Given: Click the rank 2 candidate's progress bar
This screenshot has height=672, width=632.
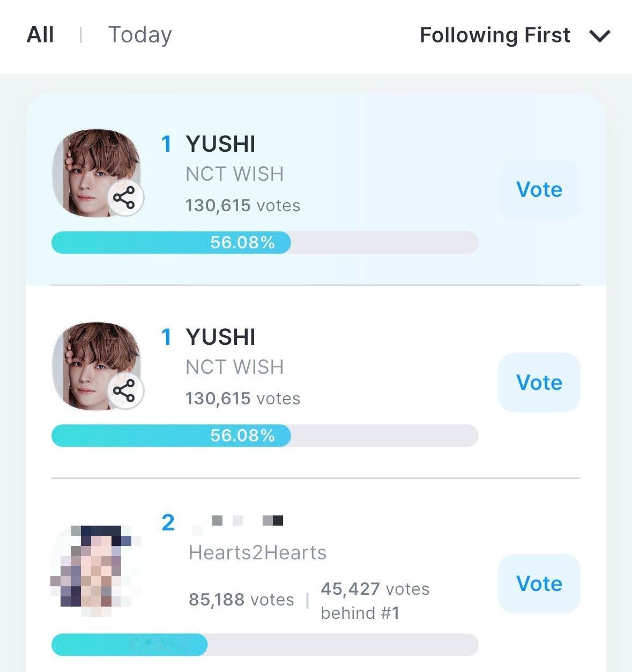Looking at the screenshot, I should tap(265, 645).
